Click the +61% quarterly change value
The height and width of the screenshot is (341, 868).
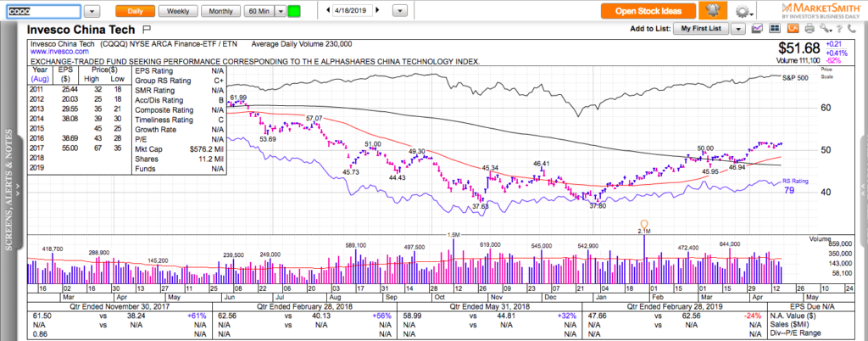click(x=197, y=316)
